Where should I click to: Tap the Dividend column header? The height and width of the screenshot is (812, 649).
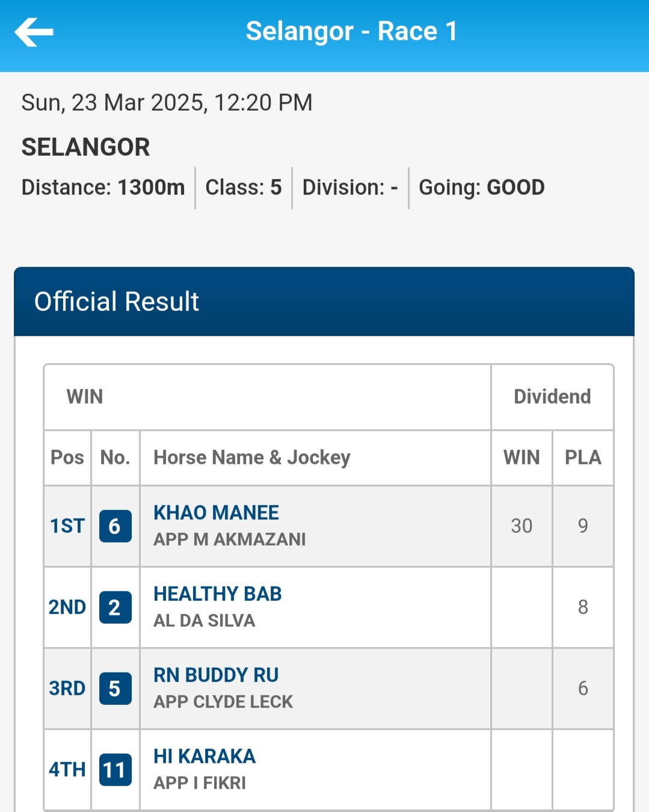pyautogui.click(x=552, y=397)
